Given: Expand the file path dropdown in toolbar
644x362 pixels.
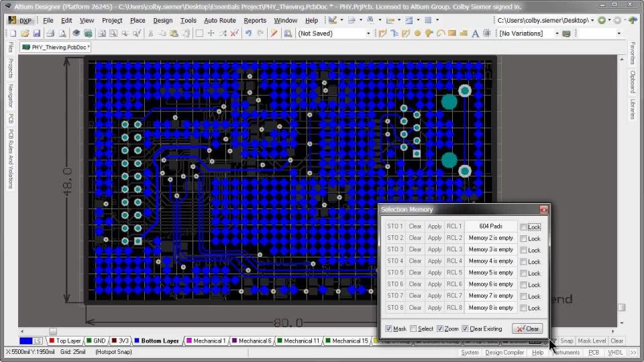Looking at the screenshot, I should coord(592,20).
